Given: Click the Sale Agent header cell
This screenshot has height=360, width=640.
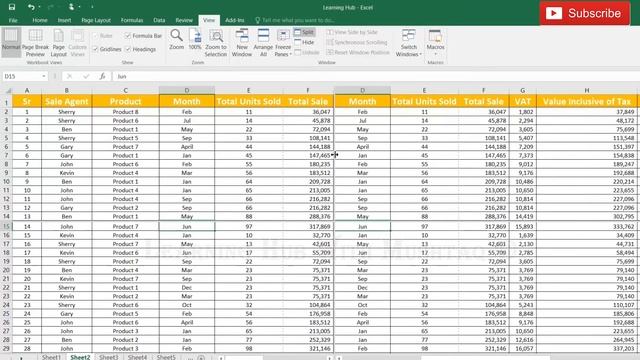Looking at the screenshot, I should (67, 101).
